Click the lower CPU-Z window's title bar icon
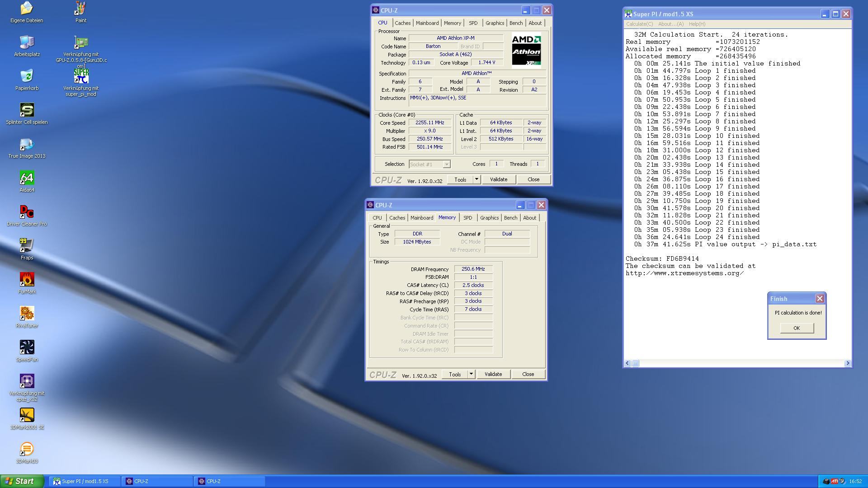This screenshot has width=868, height=488. coord(370,205)
